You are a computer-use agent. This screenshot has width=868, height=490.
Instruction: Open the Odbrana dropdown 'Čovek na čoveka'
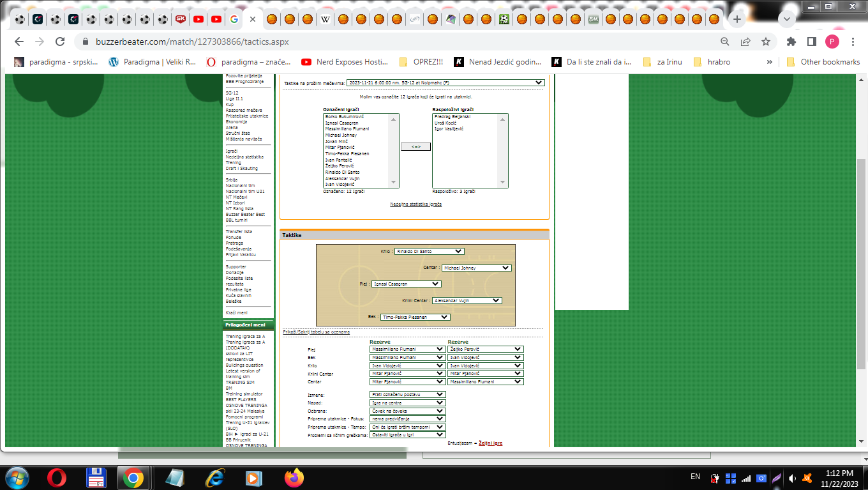(407, 411)
